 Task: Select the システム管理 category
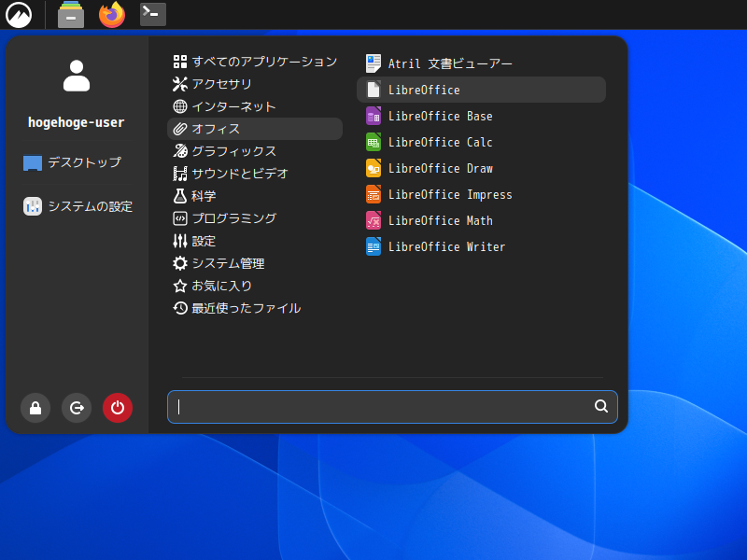point(255,263)
